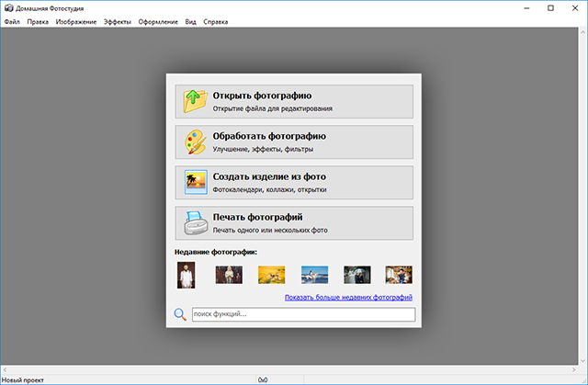This screenshot has height=385, width=588.
Task: Click the 0x0 size status text
Action: (263, 380)
